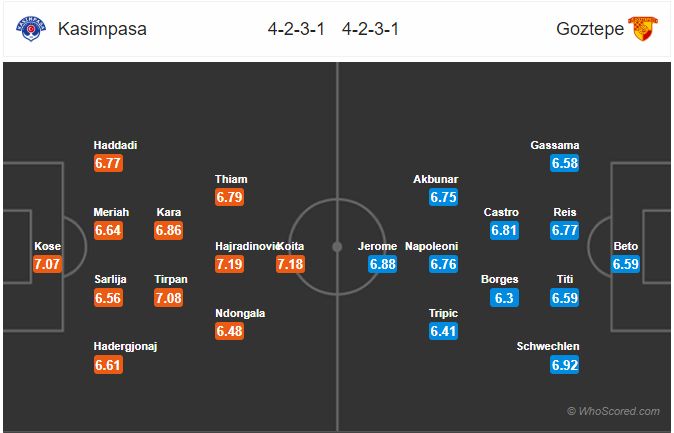Click the Gassama player name
Image resolution: width=674 pixels, height=433 pixels.
[555, 145]
